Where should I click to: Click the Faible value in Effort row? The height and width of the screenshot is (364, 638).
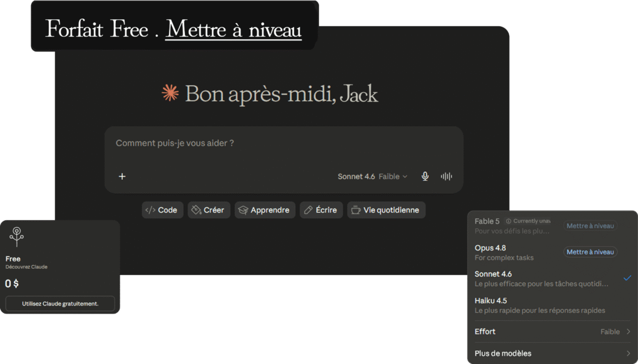(610, 332)
